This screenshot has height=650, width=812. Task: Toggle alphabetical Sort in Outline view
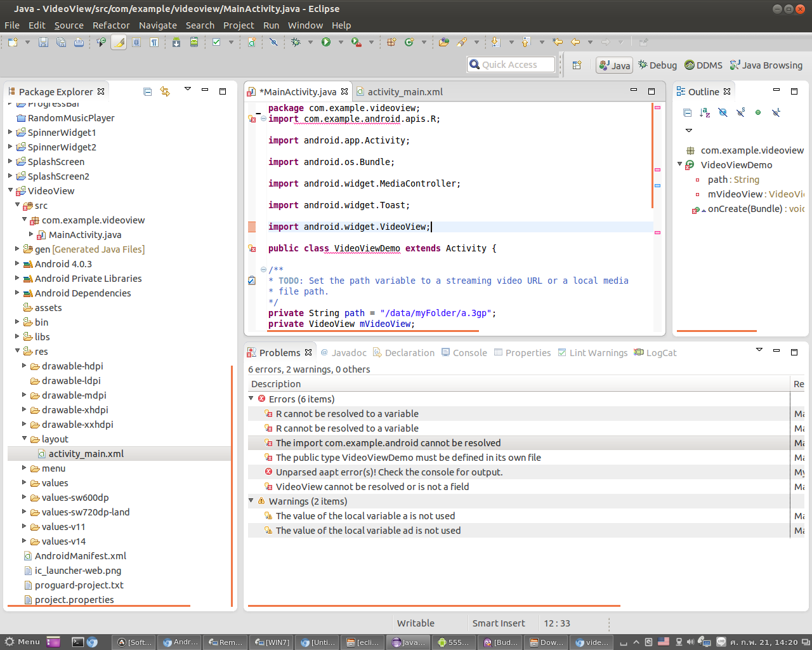click(x=705, y=112)
